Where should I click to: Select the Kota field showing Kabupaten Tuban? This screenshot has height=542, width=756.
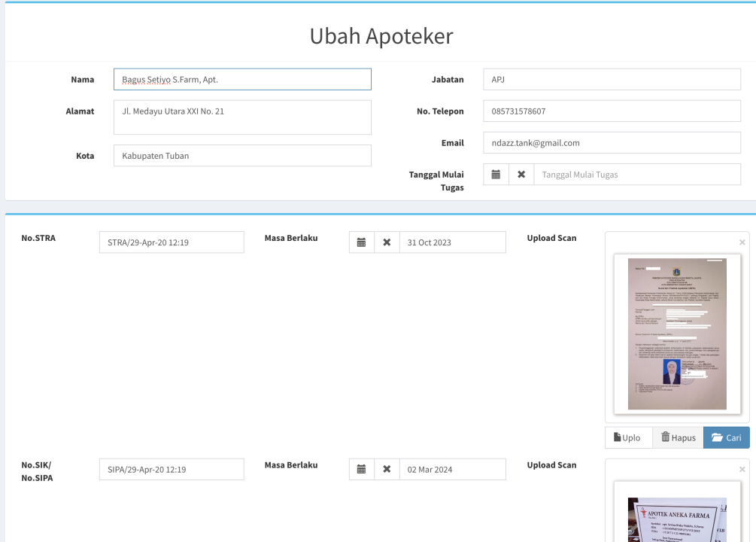pyautogui.click(x=242, y=156)
